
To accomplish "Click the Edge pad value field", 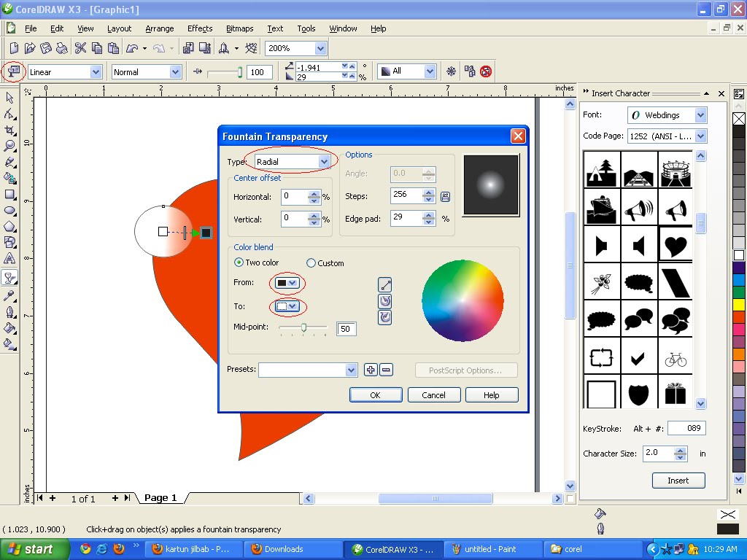I will (406, 218).
